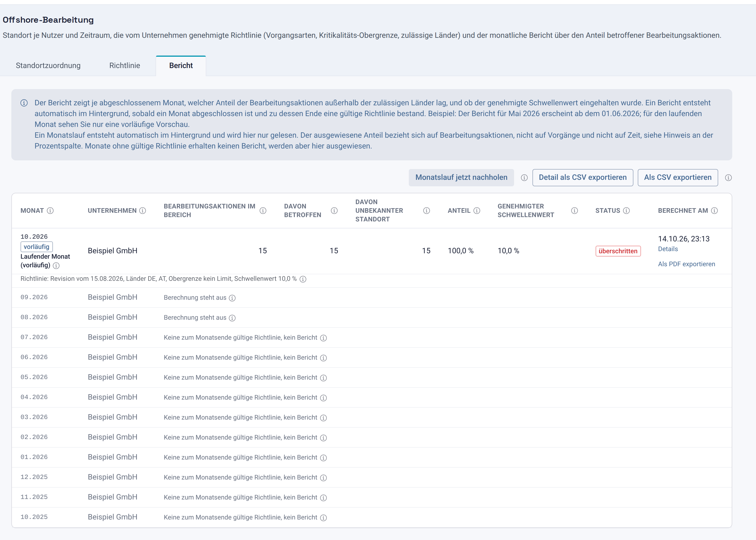Click info icon in the 01.2026 row
Image resolution: width=756 pixels, height=540 pixels.
(323, 458)
